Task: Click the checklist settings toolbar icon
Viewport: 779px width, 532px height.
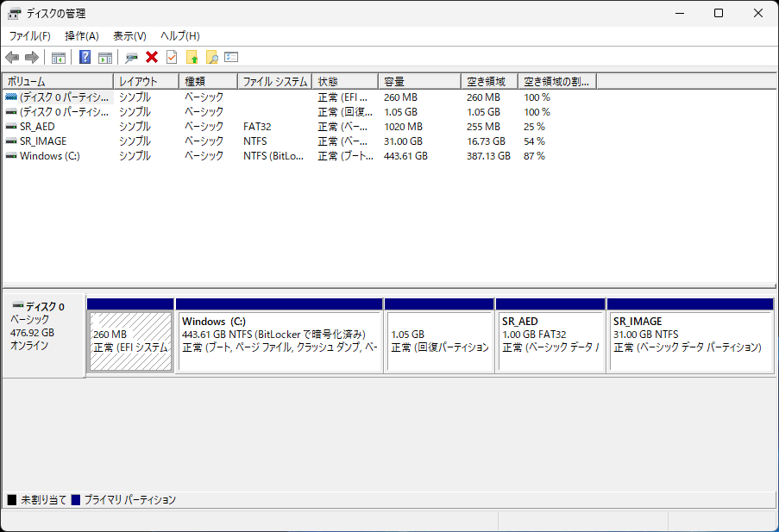Action: [x=231, y=58]
